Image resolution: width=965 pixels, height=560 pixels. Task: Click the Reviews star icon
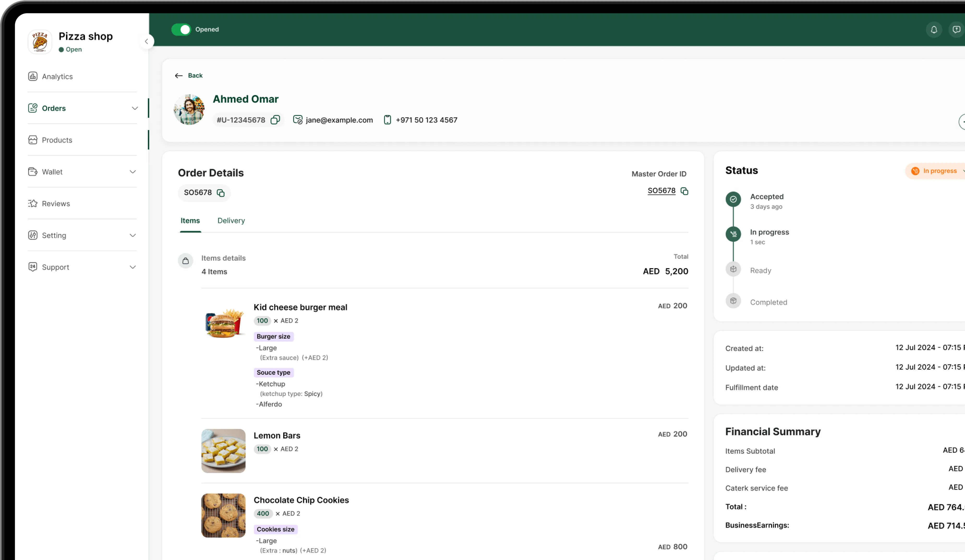click(x=33, y=203)
